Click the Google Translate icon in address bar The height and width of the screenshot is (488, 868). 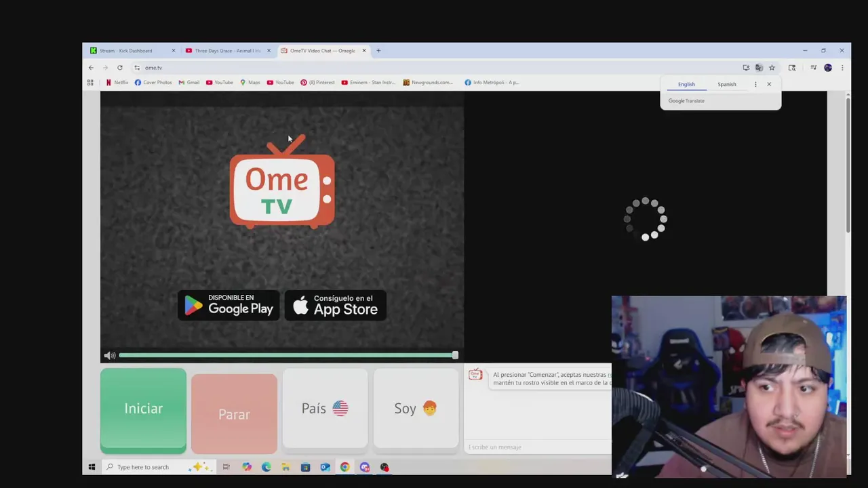[759, 68]
